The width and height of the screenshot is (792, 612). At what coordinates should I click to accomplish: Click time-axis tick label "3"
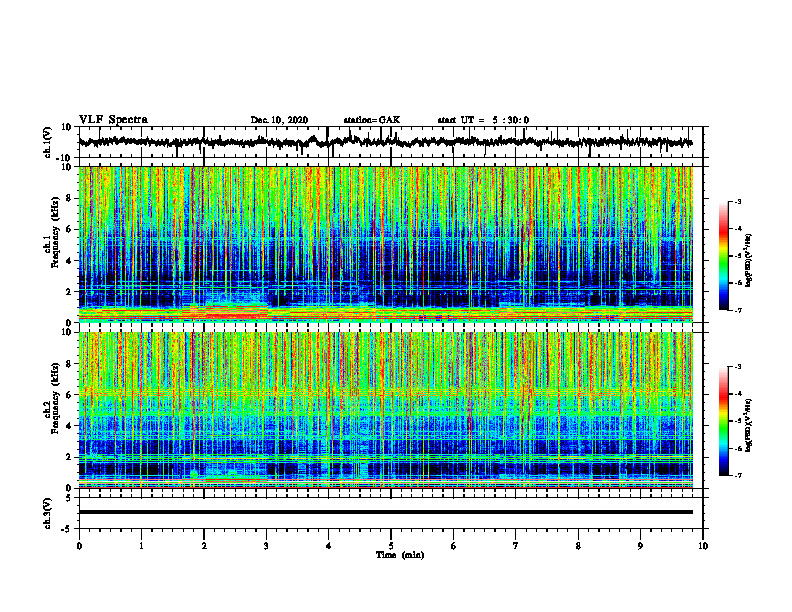266,546
